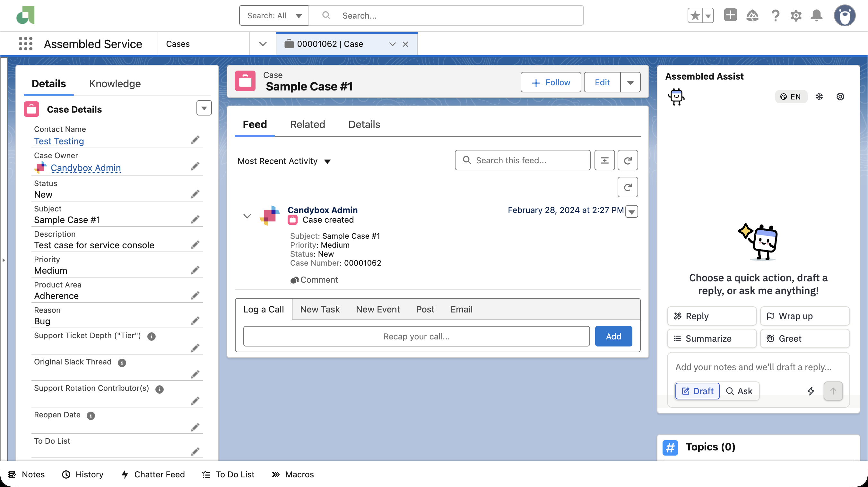Open the Setup gear in header
This screenshot has width=868, height=487.
(796, 15)
